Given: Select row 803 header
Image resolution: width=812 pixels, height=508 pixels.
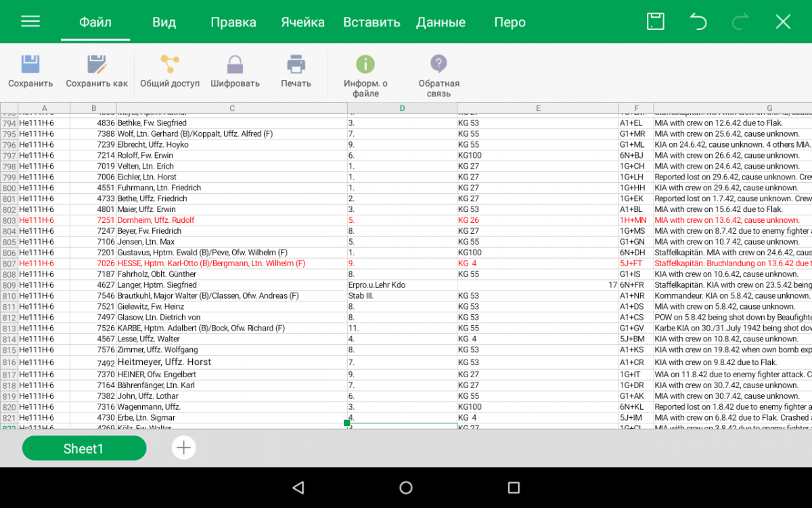Looking at the screenshot, I should click(x=9, y=220).
